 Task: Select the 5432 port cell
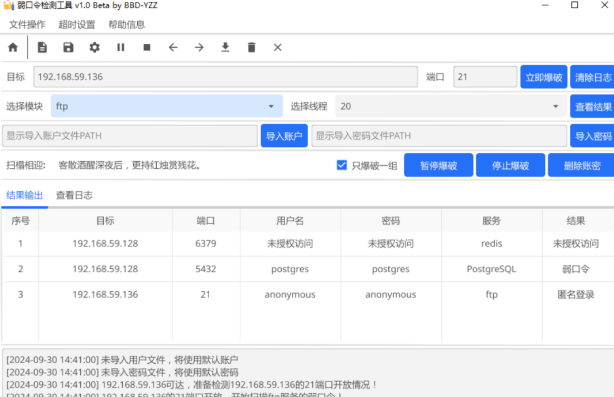(x=206, y=269)
